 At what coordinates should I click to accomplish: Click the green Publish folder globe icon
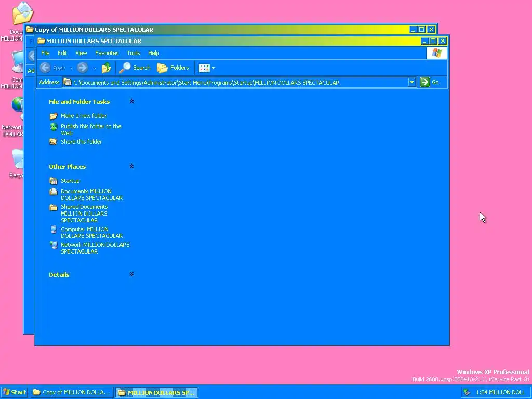54,127
